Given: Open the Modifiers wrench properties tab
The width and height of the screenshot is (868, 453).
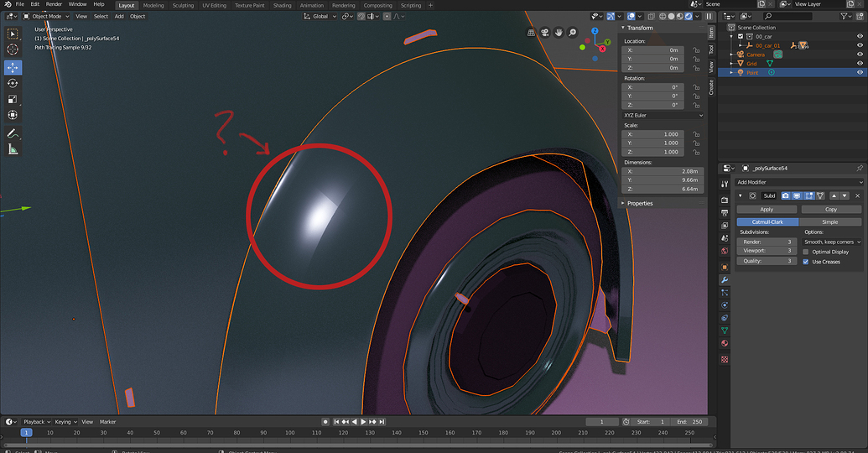Looking at the screenshot, I should tap(725, 279).
